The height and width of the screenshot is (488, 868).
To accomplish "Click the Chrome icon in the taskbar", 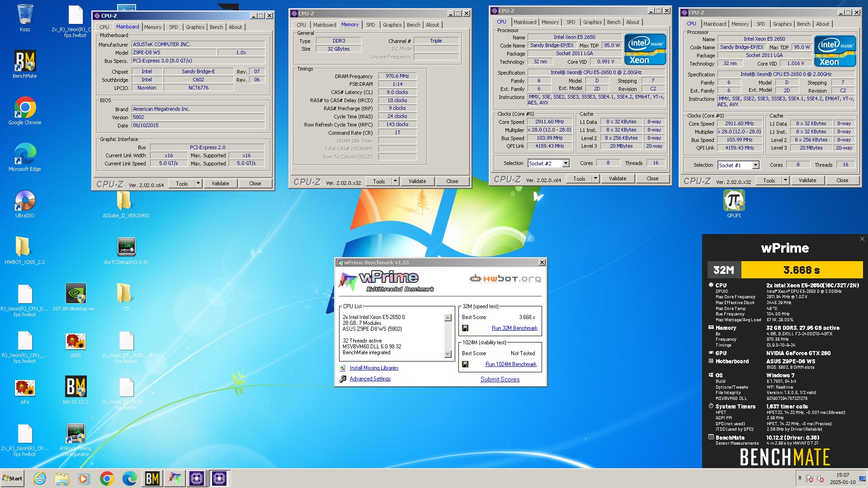I will point(107,478).
